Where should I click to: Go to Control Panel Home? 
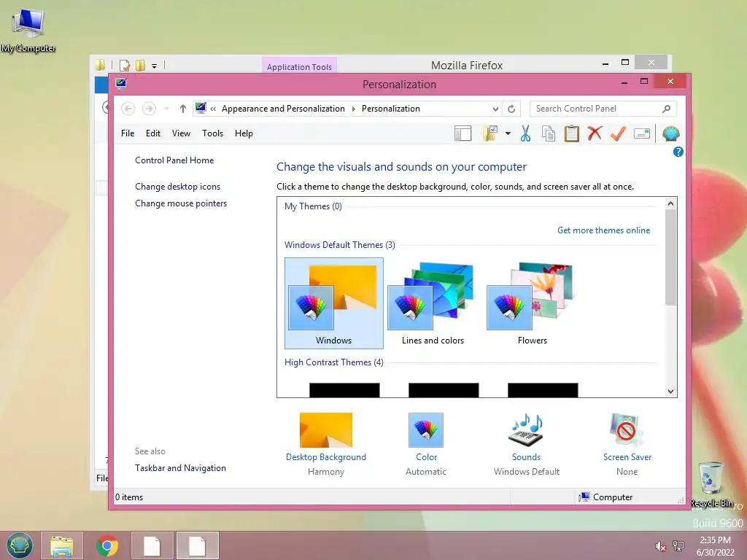point(174,160)
